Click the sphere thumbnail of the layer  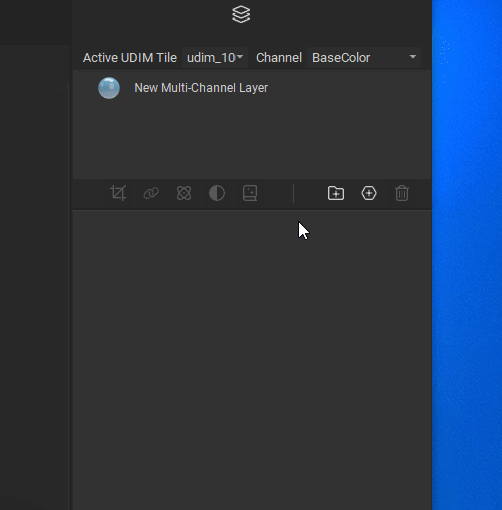(x=109, y=88)
